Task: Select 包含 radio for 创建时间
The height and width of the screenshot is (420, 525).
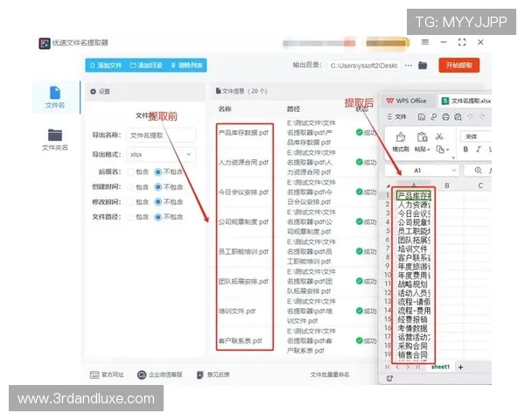Action: [130, 187]
